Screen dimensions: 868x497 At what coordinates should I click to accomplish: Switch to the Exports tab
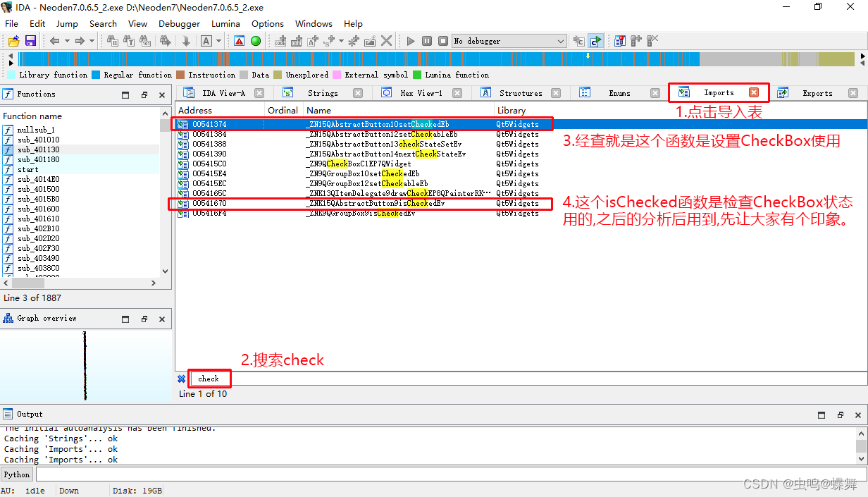click(x=817, y=93)
